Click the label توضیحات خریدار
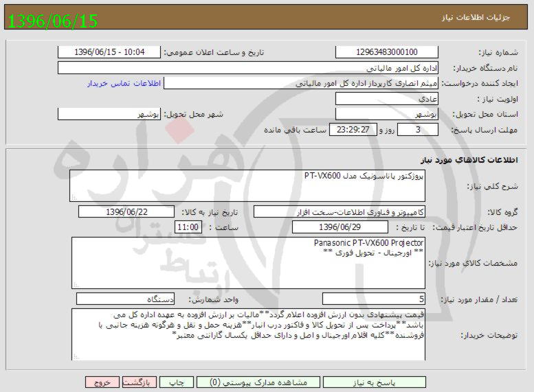Viewport: 534px width, 392px height. 489,336
